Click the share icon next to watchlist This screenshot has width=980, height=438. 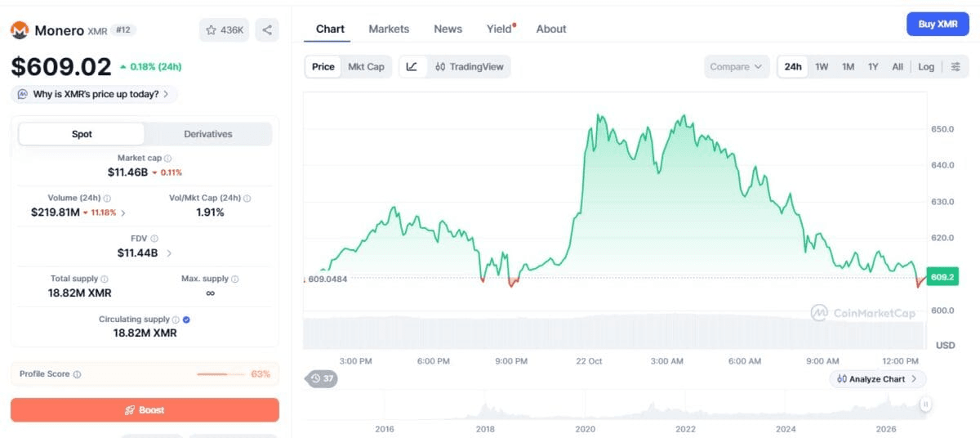(x=267, y=30)
